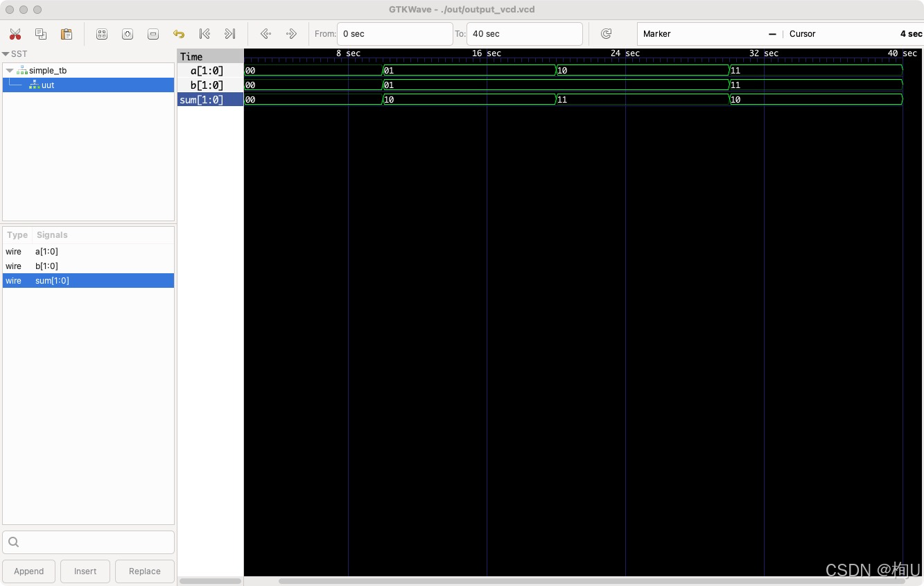This screenshot has width=924, height=586.
Task: Find the previous signal edge
Action: tap(265, 33)
